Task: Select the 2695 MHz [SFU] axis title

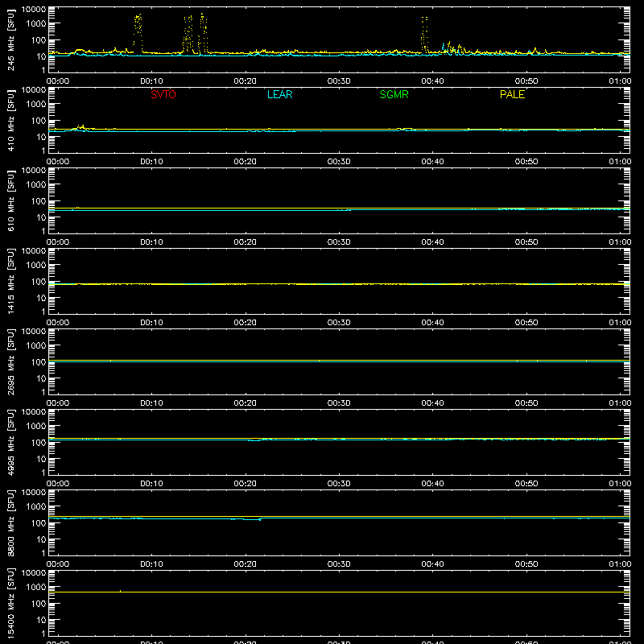Action: coord(10,361)
